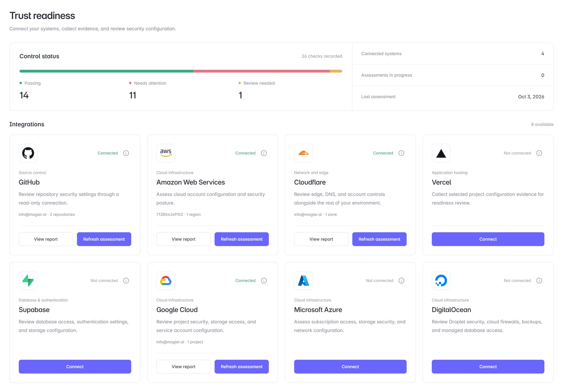The height and width of the screenshot is (392, 563).
Task: Click the Needs attention count 11
Action: pos(133,95)
